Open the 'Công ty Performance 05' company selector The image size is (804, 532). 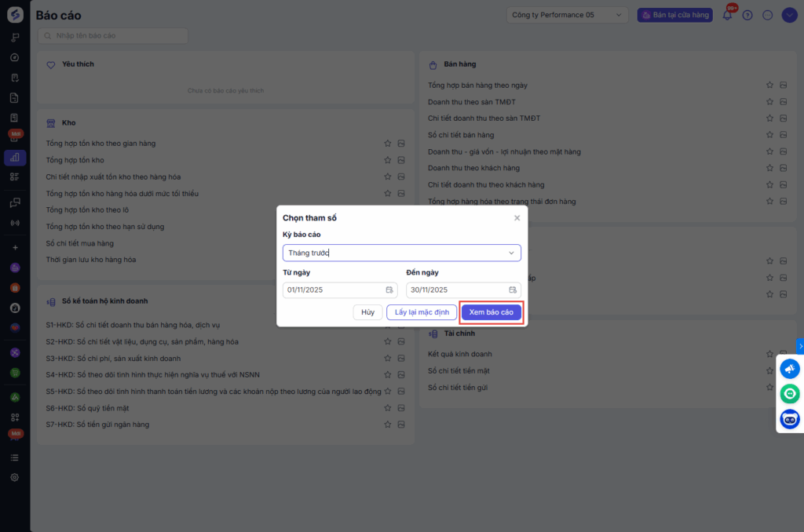pyautogui.click(x=567, y=15)
